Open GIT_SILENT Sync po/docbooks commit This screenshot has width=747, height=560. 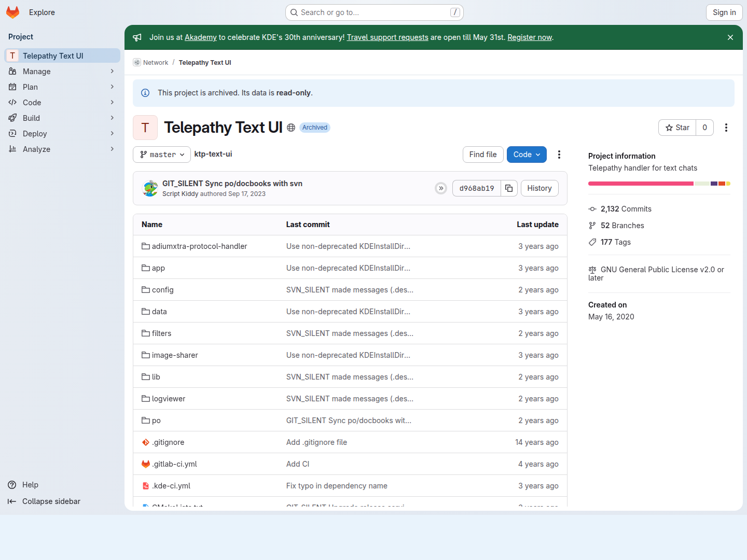(x=232, y=184)
